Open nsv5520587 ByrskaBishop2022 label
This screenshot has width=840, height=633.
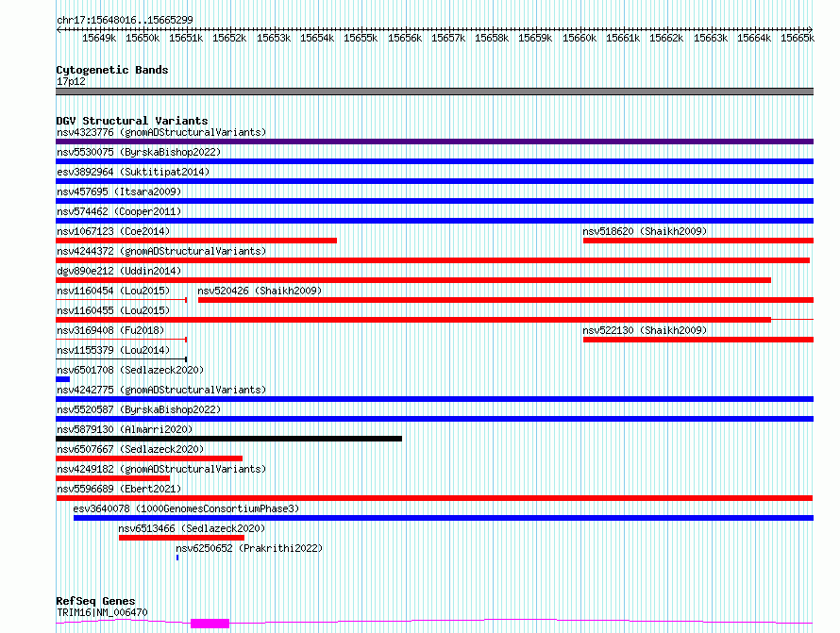click(139, 409)
